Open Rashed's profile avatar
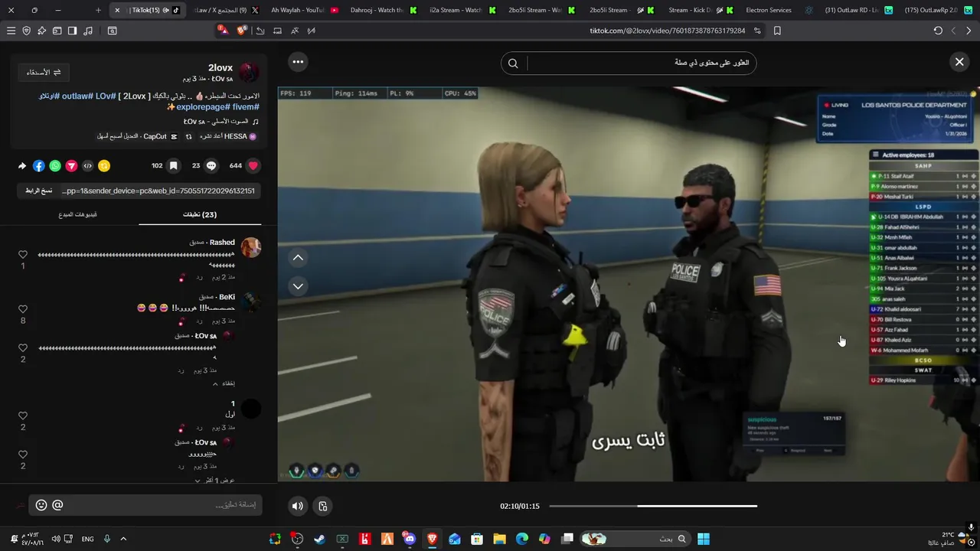980x551 pixels. (250, 247)
